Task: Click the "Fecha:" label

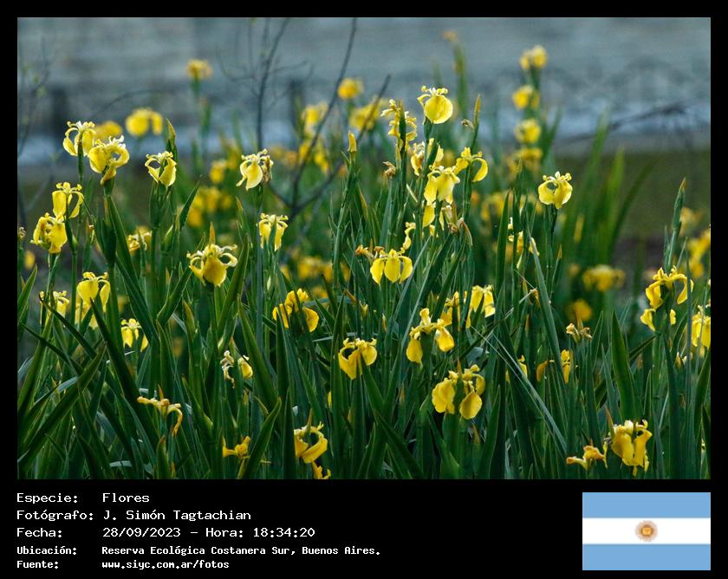Action: 40,532
